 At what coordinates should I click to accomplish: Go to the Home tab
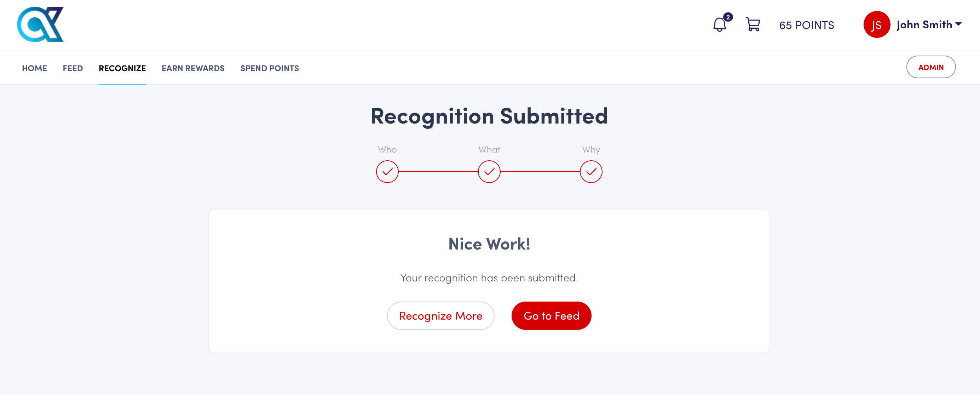(x=34, y=68)
